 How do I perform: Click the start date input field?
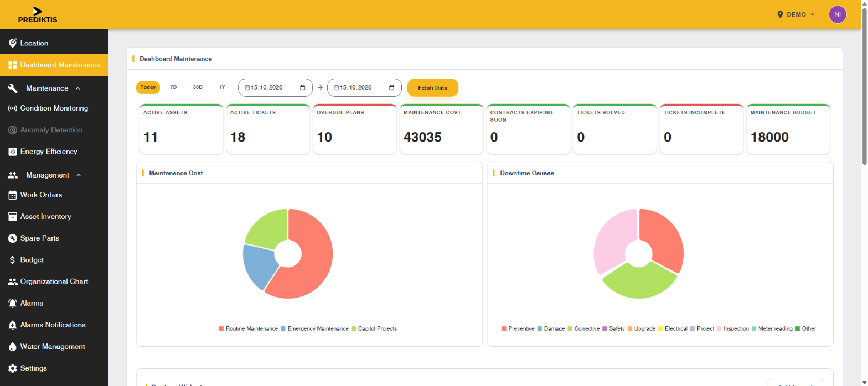[275, 88]
